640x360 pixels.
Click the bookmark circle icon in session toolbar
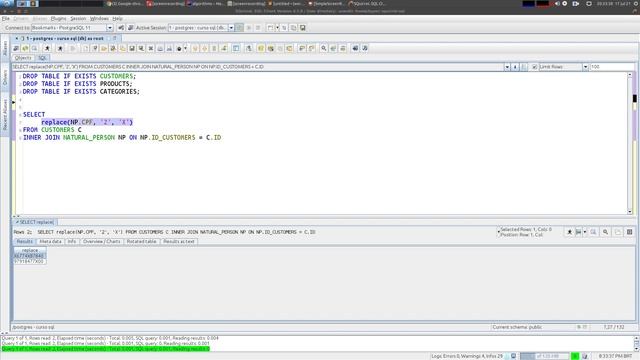coord(179,48)
